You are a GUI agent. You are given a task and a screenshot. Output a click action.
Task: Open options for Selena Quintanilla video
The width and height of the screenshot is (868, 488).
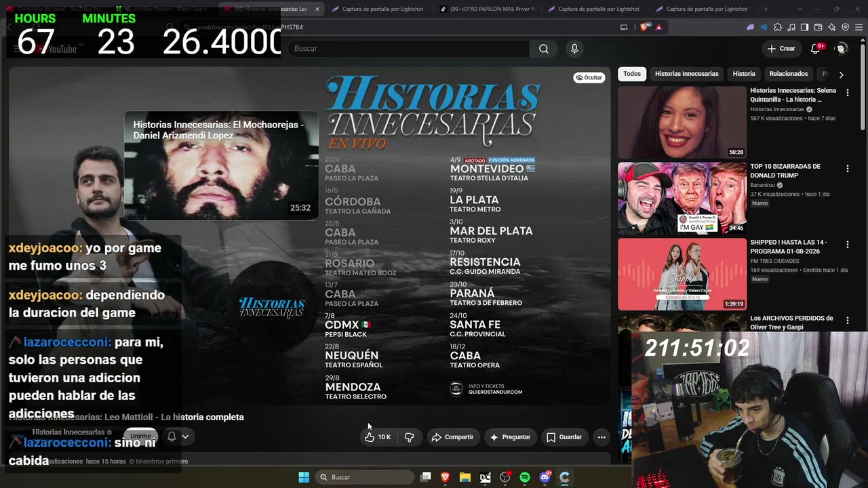pyautogui.click(x=847, y=93)
